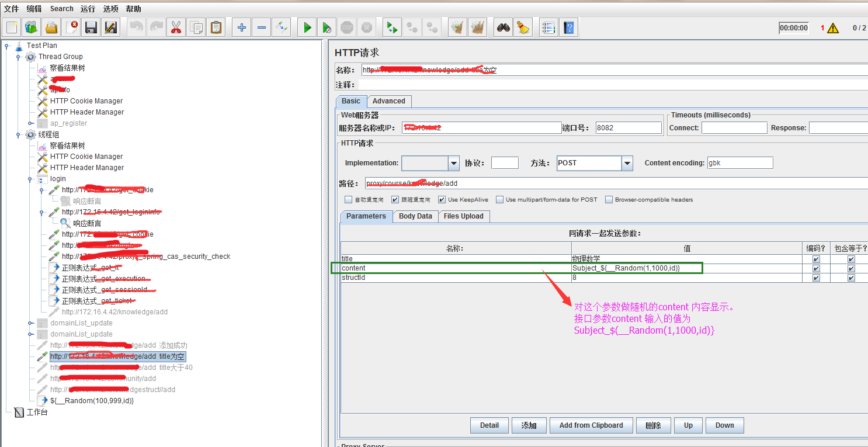This screenshot has width=868, height=447.
Task: Click the Up button
Action: [688, 425]
